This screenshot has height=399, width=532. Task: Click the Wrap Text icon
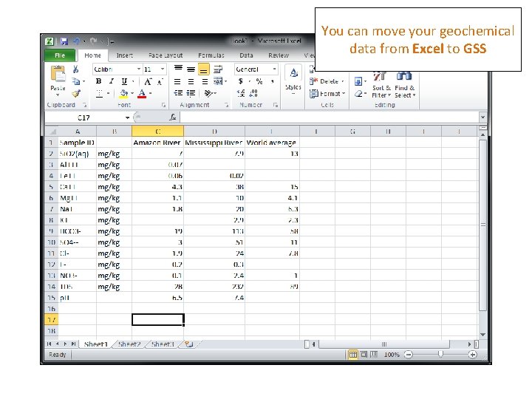[218, 69]
